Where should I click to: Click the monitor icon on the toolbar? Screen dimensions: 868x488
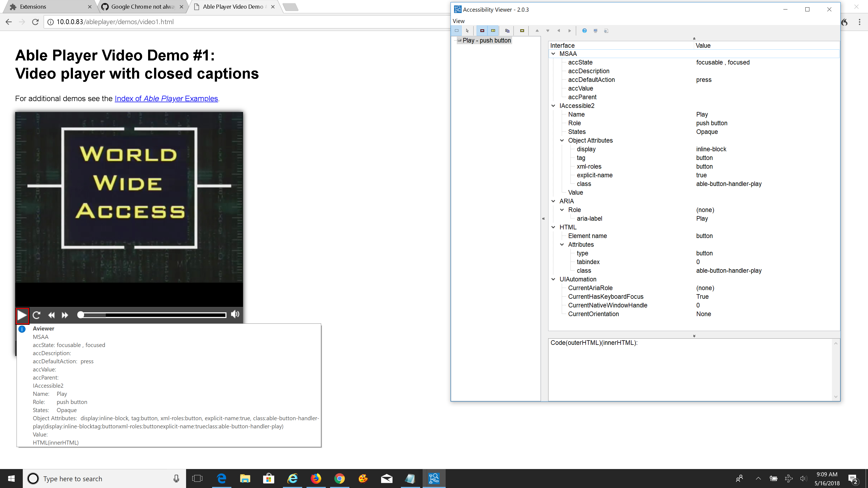tap(595, 31)
